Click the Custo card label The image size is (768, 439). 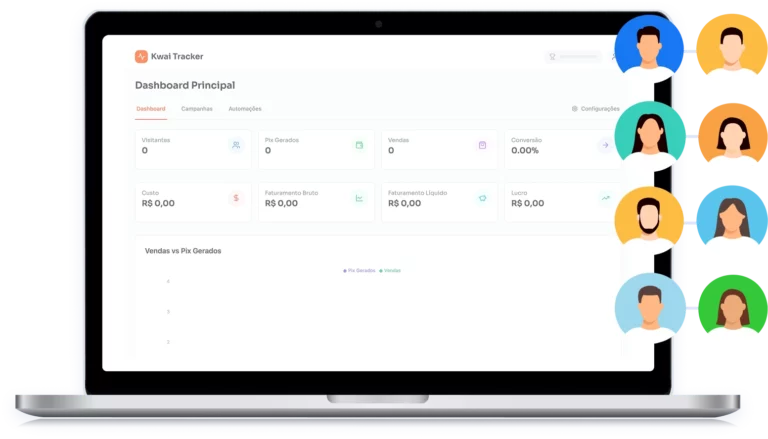pyautogui.click(x=150, y=193)
